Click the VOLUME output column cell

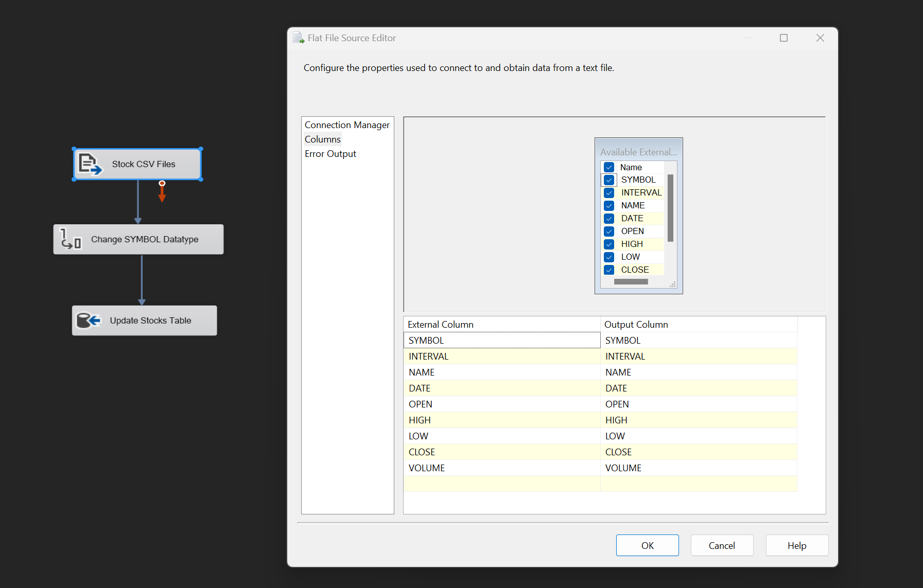698,468
